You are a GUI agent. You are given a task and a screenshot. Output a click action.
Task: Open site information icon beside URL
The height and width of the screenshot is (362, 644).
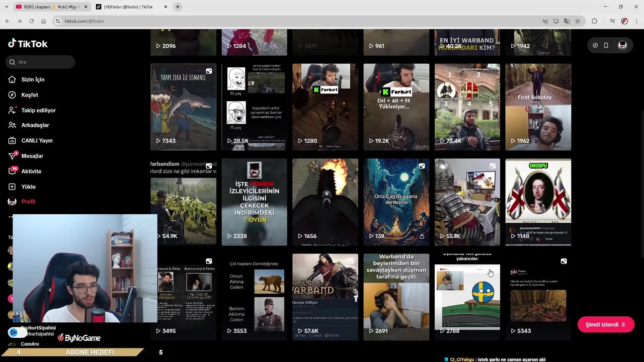[58, 21]
